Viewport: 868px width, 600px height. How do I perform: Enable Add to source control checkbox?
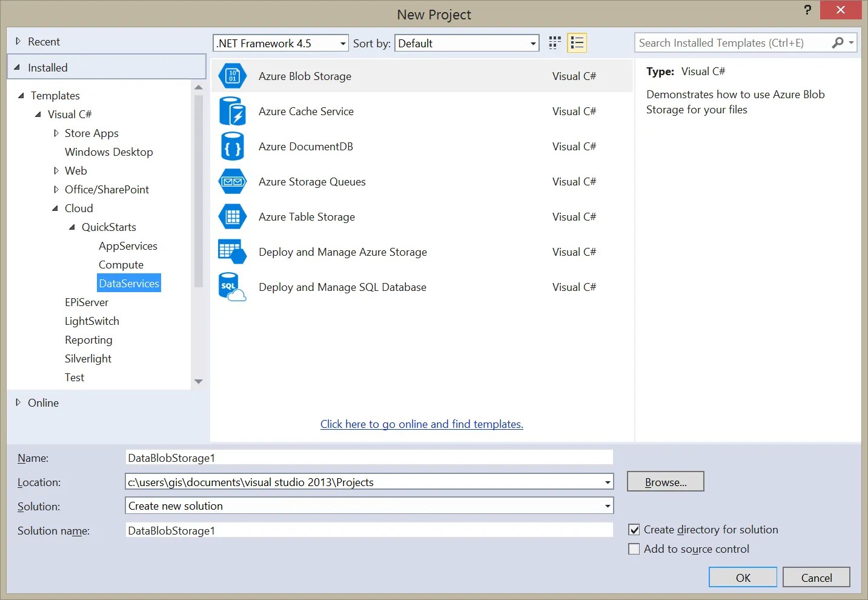click(634, 549)
